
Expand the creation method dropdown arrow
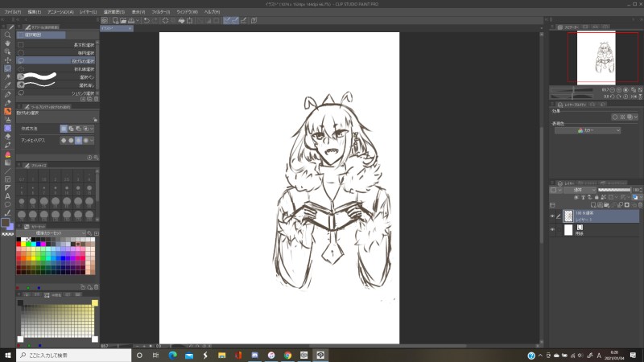click(92, 129)
